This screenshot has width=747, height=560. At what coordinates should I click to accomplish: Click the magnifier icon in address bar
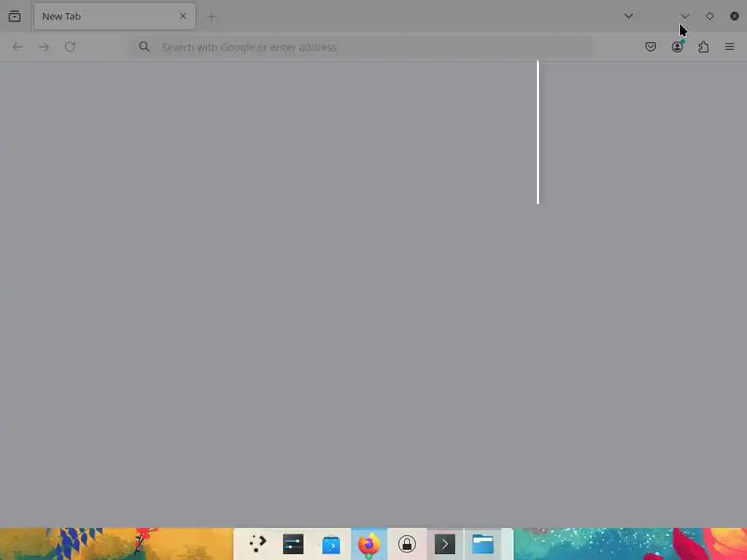pyautogui.click(x=144, y=47)
